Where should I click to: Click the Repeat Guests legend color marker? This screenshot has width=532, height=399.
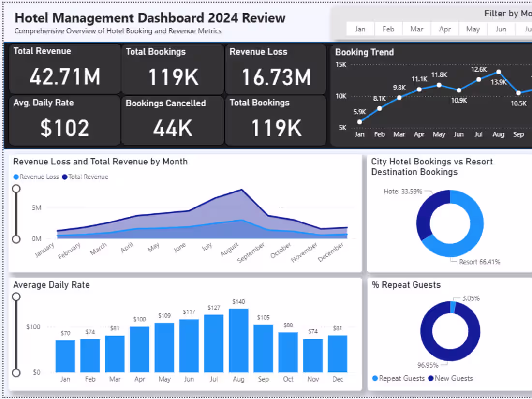pyautogui.click(x=375, y=378)
